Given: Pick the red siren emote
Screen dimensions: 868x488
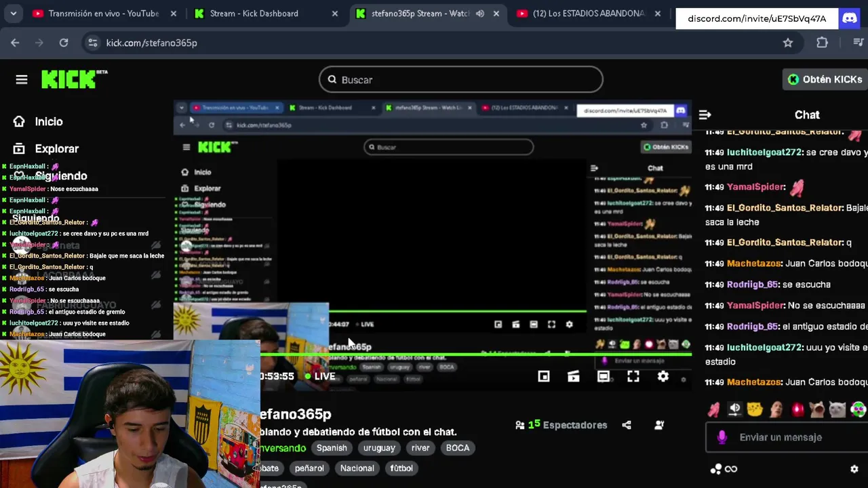Looking at the screenshot, I should coord(797,409).
